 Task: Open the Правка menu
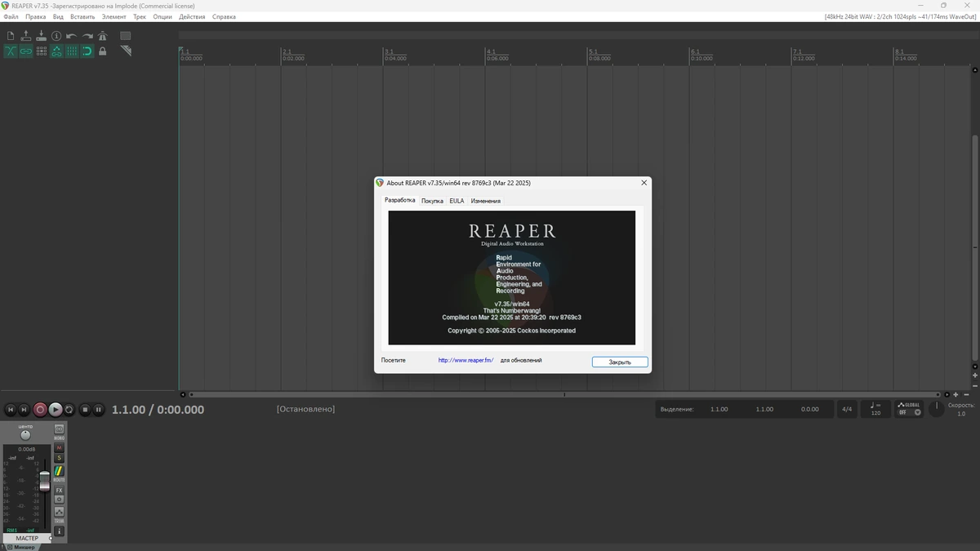click(x=35, y=16)
